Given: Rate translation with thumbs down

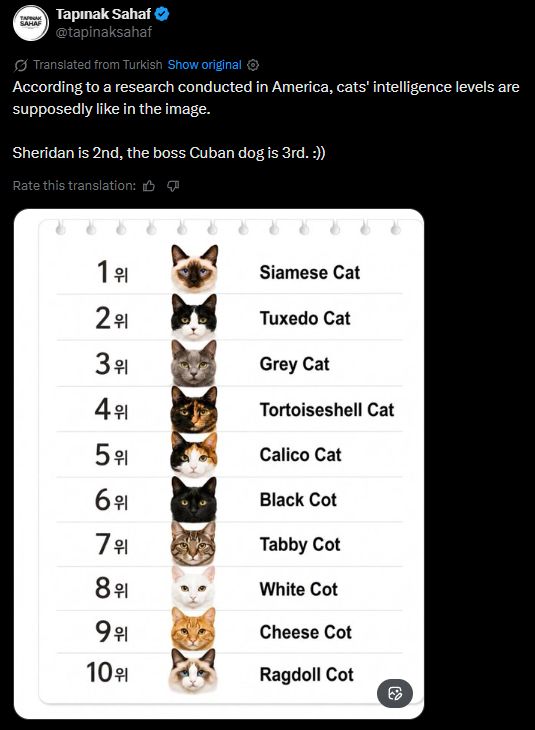Looking at the screenshot, I should (173, 186).
